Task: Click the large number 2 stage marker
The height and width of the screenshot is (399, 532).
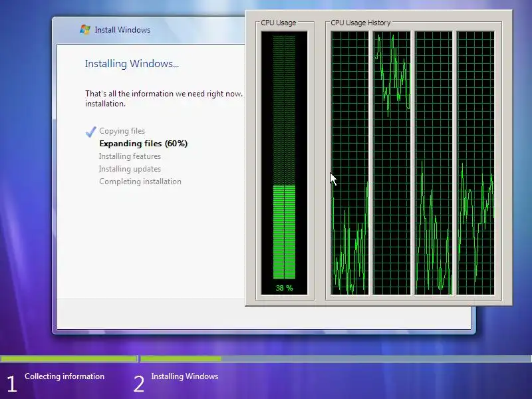Action: (x=139, y=384)
